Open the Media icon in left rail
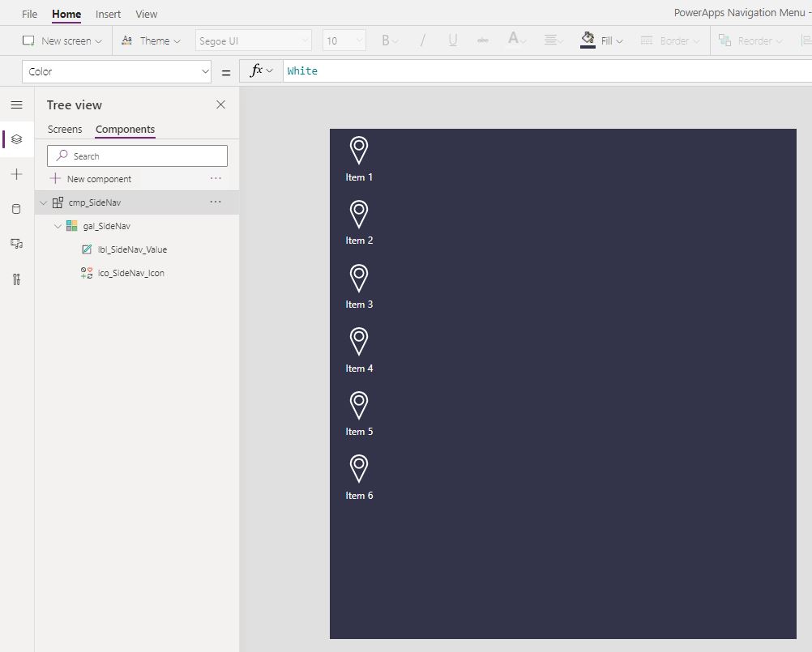Viewport: 812px width, 652px height. [16, 244]
